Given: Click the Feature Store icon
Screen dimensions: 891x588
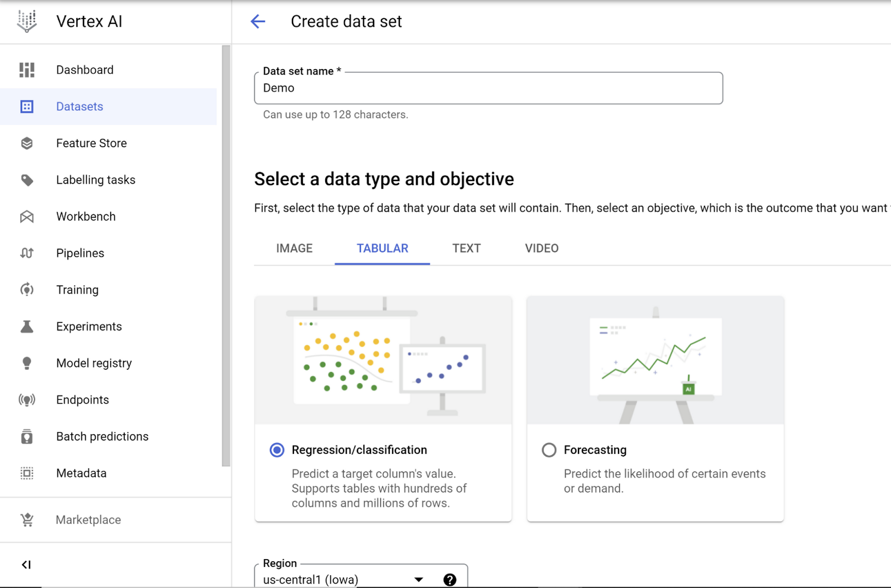Looking at the screenshot, I should click(27, 143).
